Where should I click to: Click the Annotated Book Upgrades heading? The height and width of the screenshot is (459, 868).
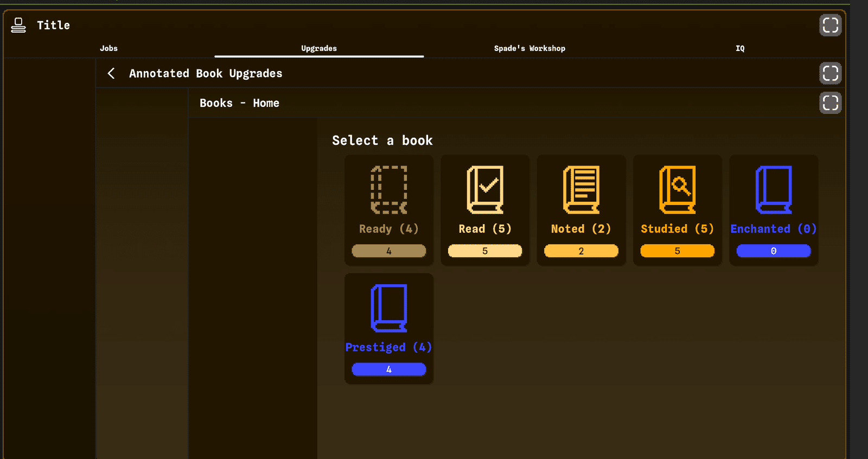pos(206,73)
